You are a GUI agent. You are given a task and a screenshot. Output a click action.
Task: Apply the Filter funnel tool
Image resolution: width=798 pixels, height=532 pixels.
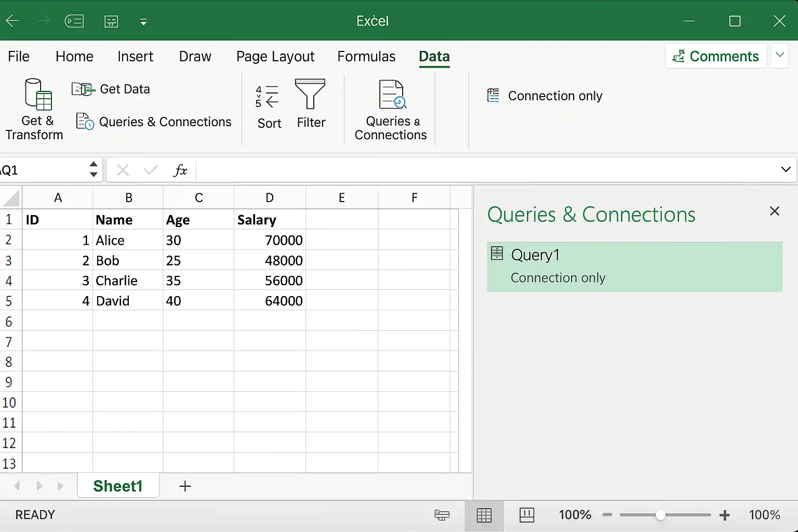pos(310,94)
